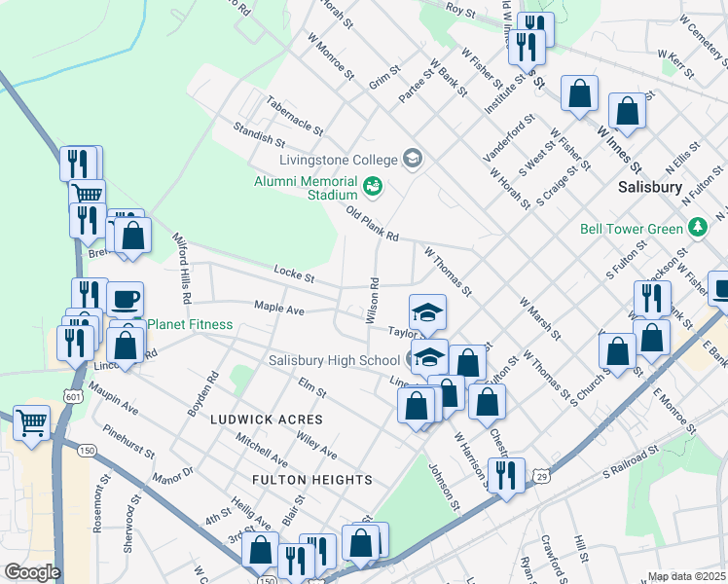
Task: Click the W Marsh St street label
Action: point(540,318)
